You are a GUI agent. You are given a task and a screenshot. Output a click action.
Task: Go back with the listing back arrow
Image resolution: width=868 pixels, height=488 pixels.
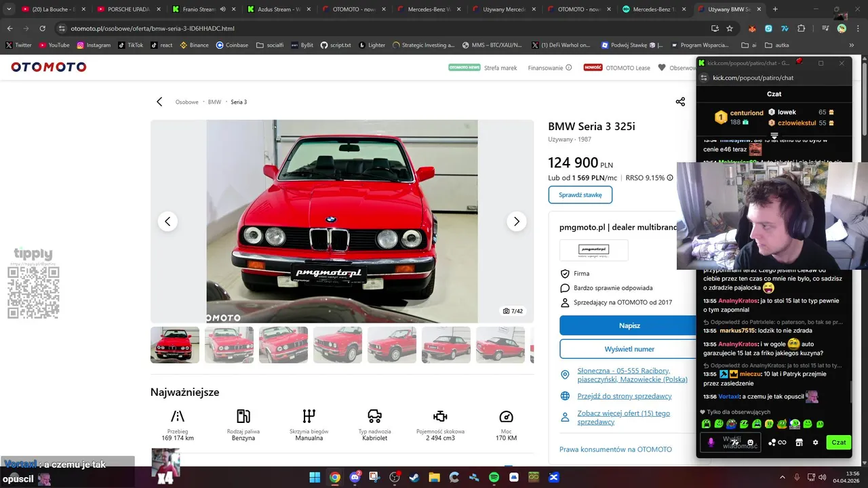pyautogui.click(x=159, y=102)
